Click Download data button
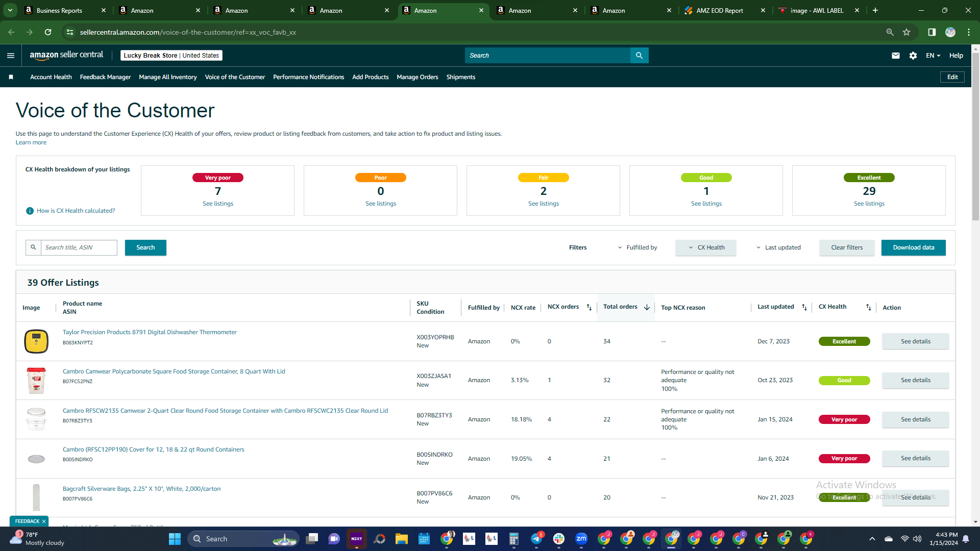Viewport: 980px width, 551px height. pyautogui.click(x=914, y=247)
